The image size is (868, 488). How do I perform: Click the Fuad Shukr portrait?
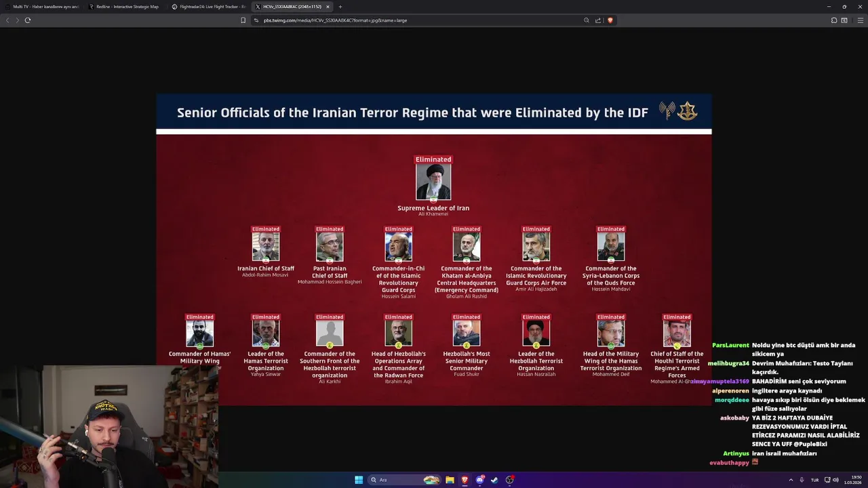tap(467, 333)
